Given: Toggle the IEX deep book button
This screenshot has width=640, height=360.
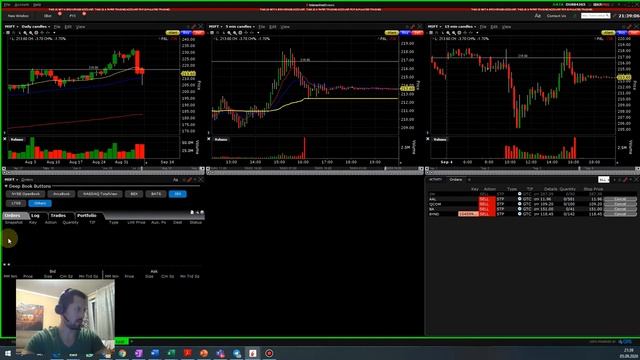Looking at the screenshot, I should point(178,194).
